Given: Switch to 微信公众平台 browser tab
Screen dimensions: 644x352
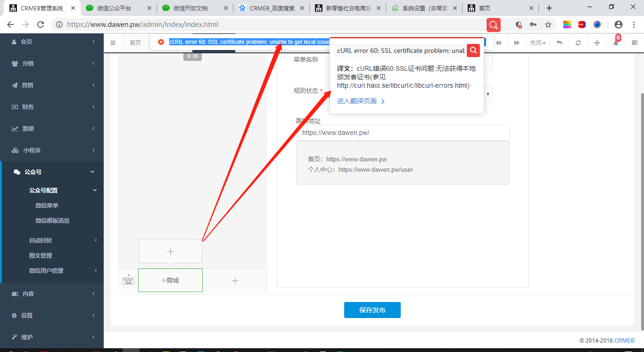Looking at the screenshot, I should pyautogui.click(x=118, y=8).
